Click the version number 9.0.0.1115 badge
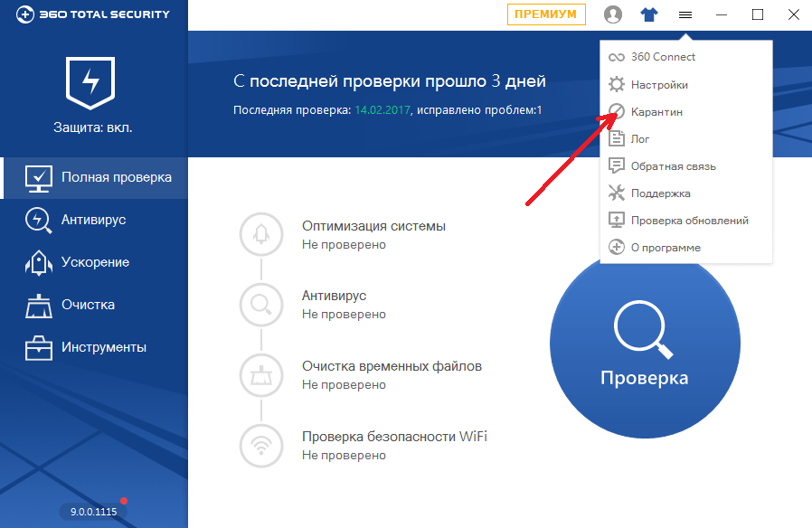This screenshot has height=528, width=812. click(94, 512)
